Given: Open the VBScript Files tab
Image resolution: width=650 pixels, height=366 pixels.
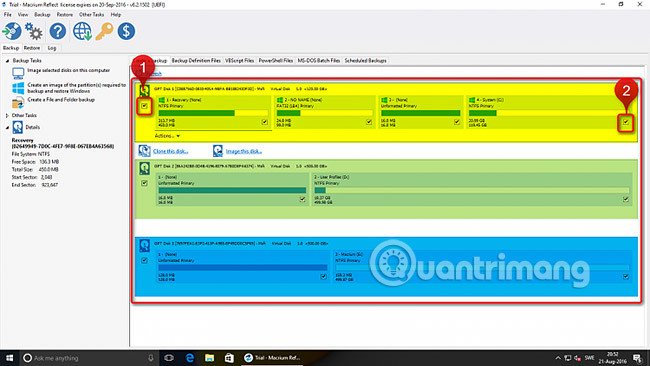Looking at the screenshot, I should (239, 61).
